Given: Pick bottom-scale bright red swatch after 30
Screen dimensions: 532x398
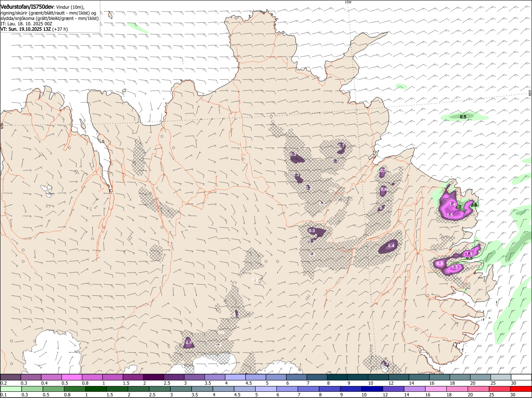Looking at the screenshot, I should tap(520, 388).
